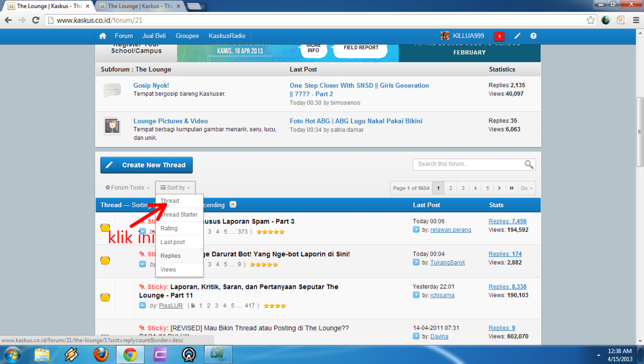Open the red notification badge
Viewport: 644px width, 364px height.
click(x=499, y=36)
